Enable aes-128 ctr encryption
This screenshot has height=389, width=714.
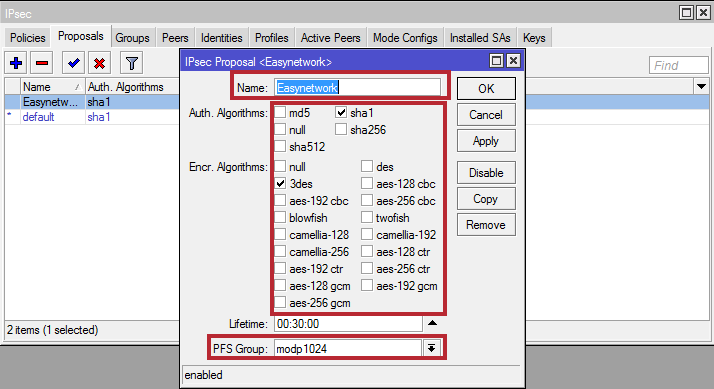(367, 251)
